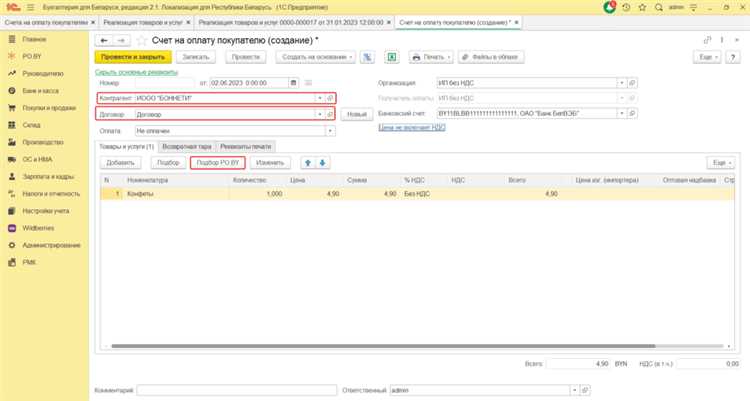Move row up with blue arrow
Image resolution: width=750 pixels, height=401 pixels.
tap(307, 162)
